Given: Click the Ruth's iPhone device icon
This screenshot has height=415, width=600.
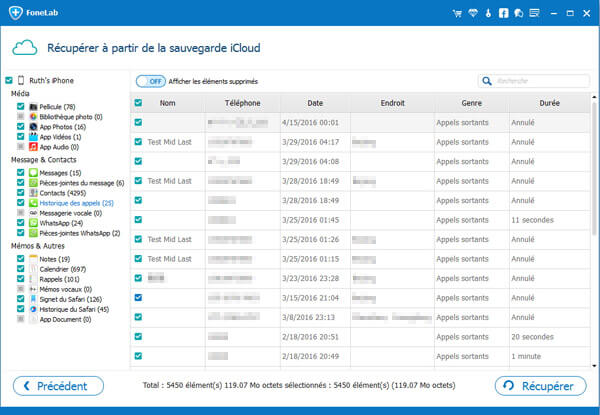Looking at the screenshot, I should tap(21, 80).
